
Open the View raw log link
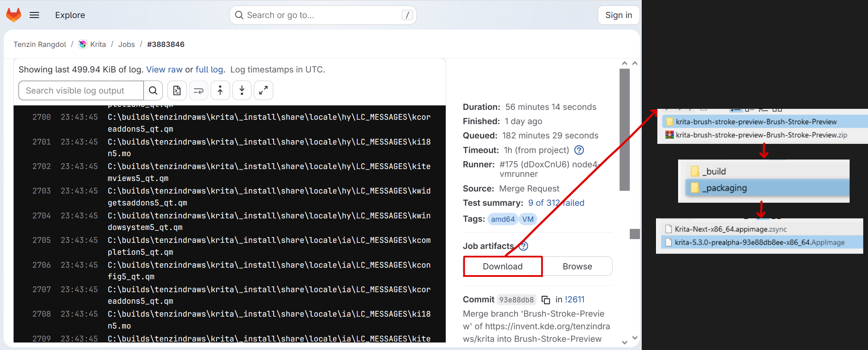164,69
